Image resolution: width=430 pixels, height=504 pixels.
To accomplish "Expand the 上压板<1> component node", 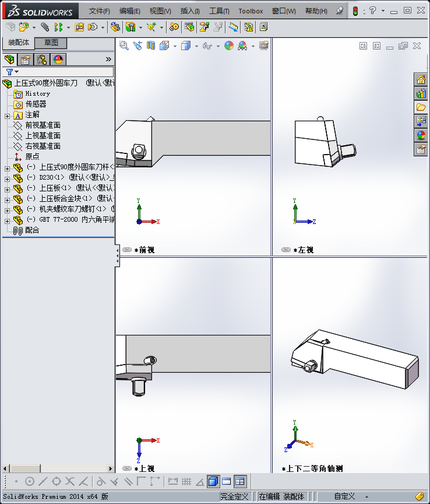I will [7, 189].
